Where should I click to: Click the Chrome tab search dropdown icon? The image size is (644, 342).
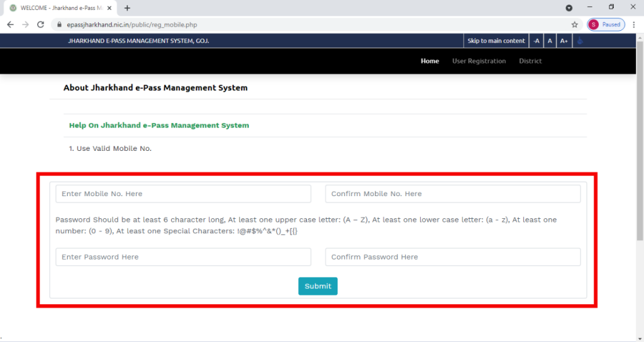(569, 8)
